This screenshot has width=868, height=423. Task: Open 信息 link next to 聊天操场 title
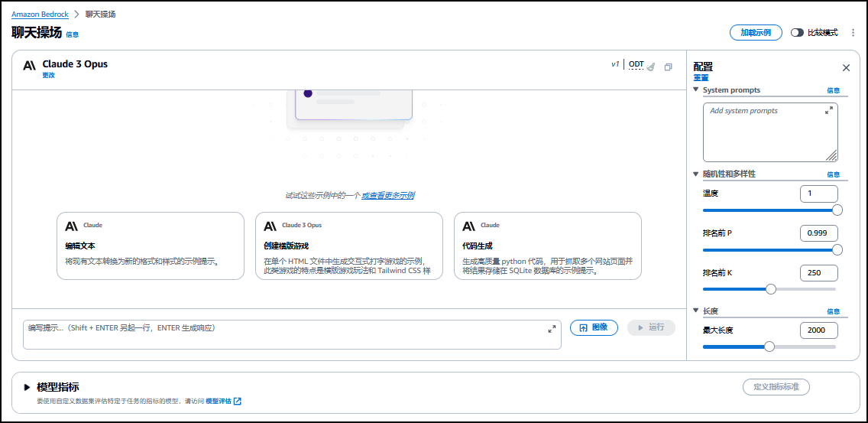[72, 34]
